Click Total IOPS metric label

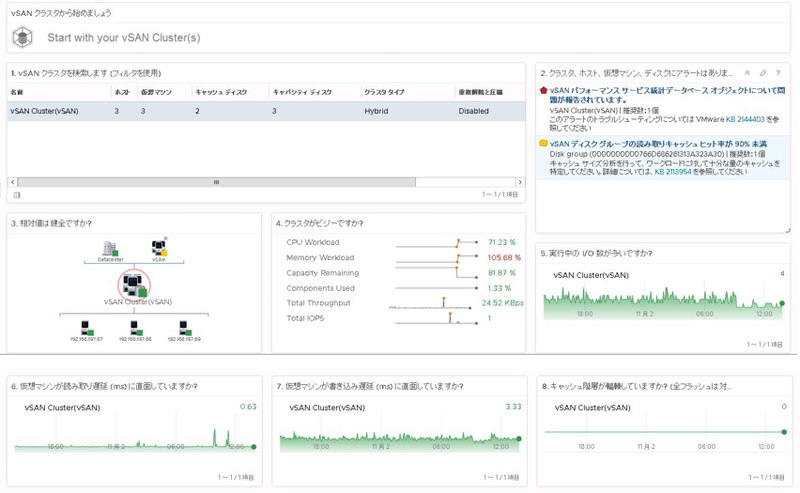305,318
